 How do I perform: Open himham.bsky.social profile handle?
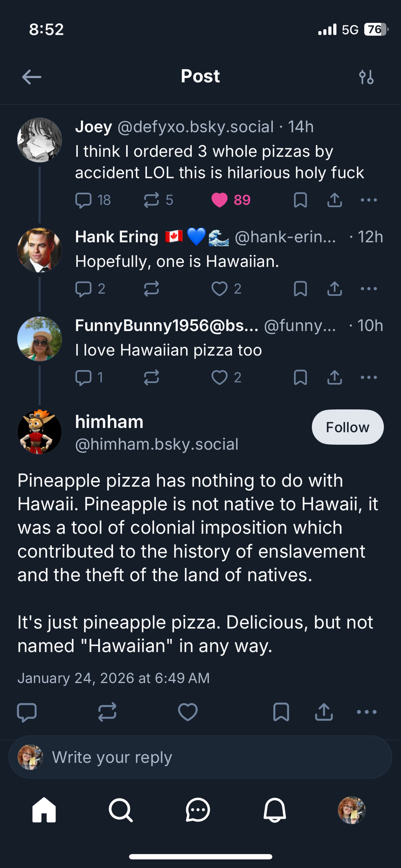coord(156,444)
